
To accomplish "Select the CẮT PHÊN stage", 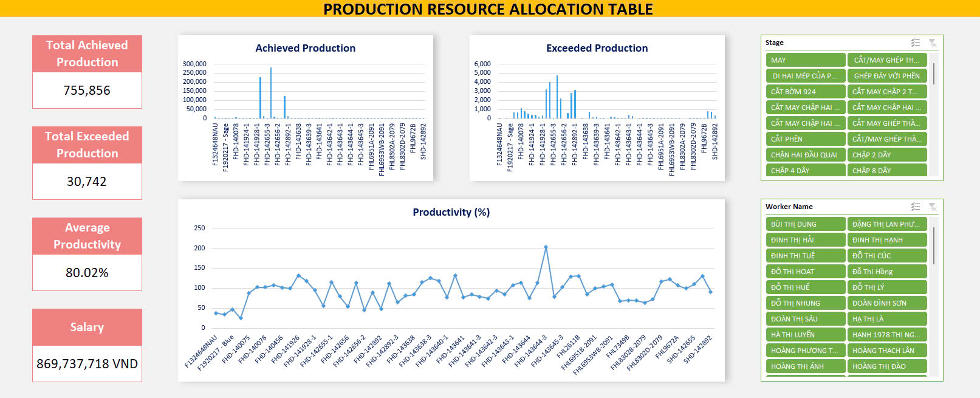I will tap(805, 139).
